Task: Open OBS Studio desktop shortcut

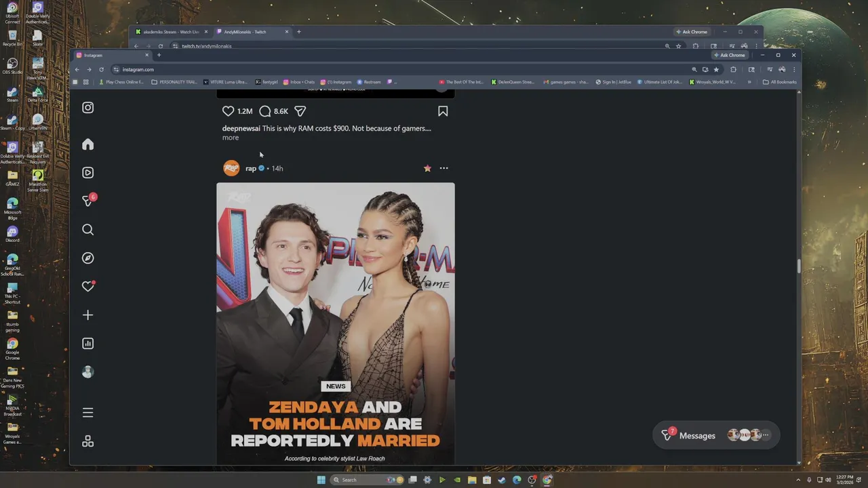Action: pos(12,66)
